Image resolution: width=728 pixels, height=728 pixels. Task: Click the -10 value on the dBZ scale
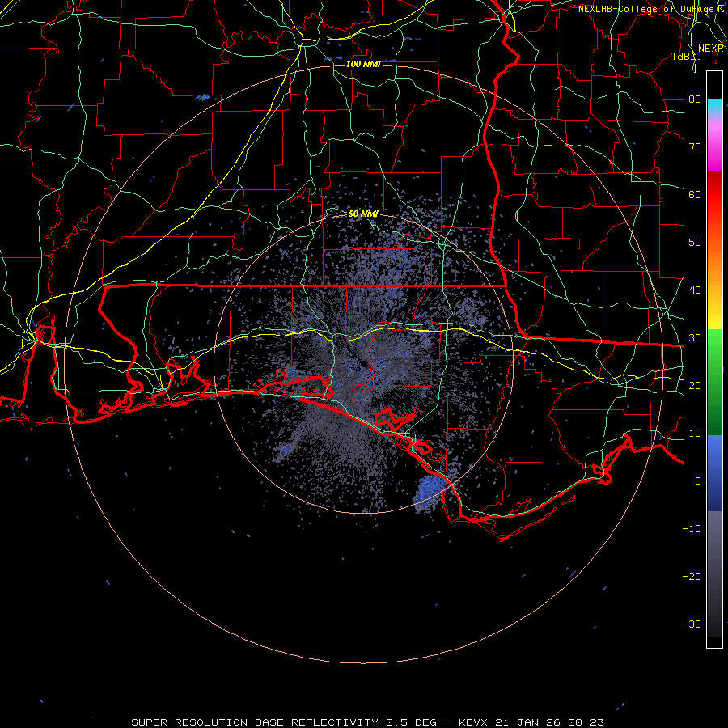pos(692,528)
